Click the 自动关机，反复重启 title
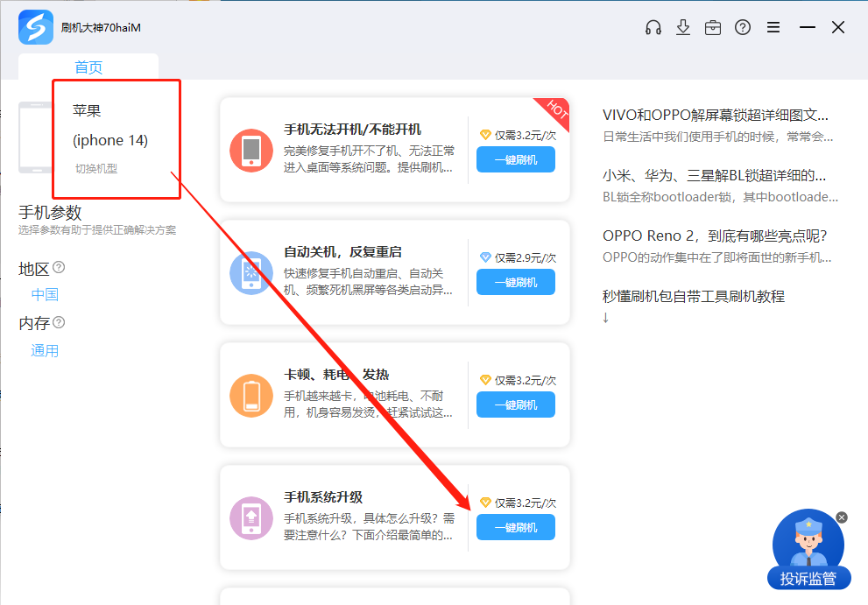This screenshot has height=605, width=868. (x=342, y=252)
